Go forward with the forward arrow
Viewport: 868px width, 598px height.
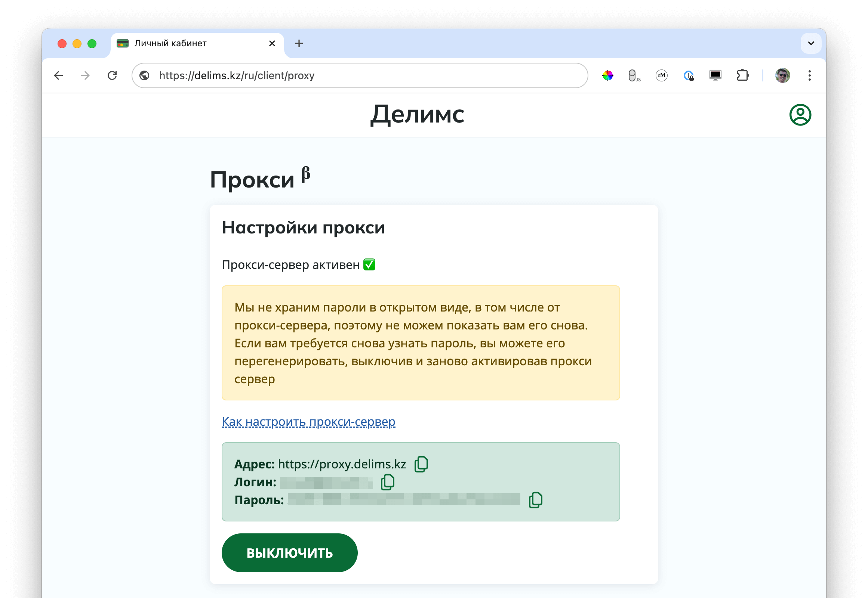(x=85, y=76)
